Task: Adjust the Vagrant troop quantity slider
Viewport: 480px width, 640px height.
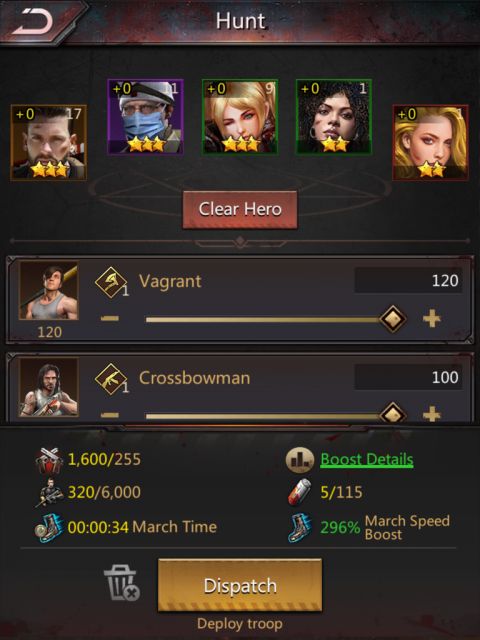Action: point(269,319)
